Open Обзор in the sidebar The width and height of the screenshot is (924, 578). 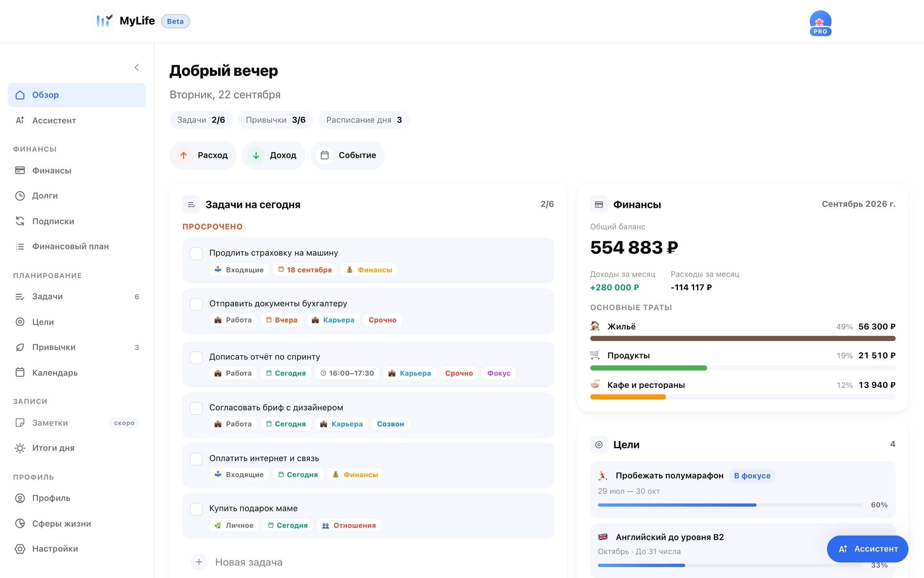(x=77, y=95)
